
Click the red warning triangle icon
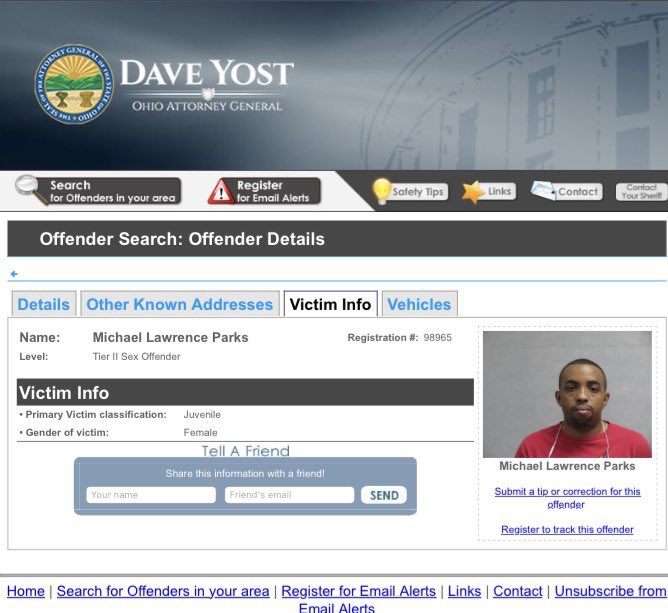221,192
